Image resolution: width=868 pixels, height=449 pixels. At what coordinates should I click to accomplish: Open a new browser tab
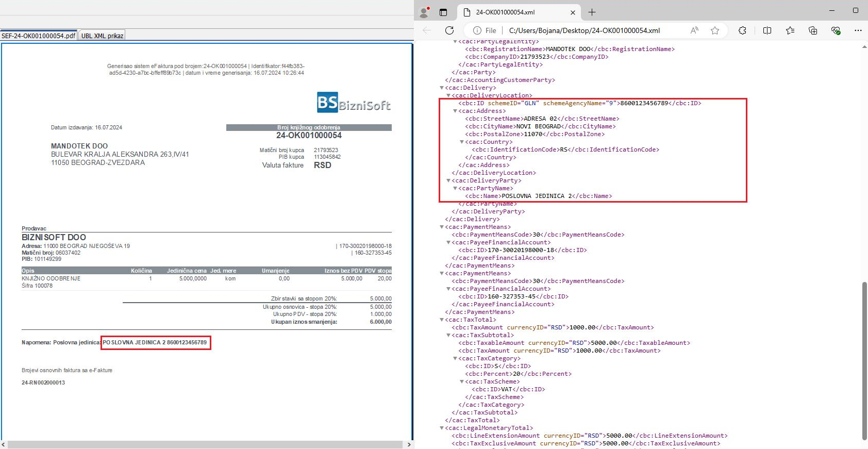coord(592,12)
